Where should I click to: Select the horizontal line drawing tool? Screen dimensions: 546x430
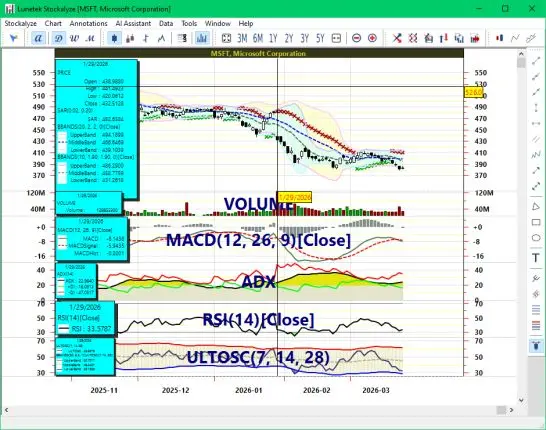(536, 123)
